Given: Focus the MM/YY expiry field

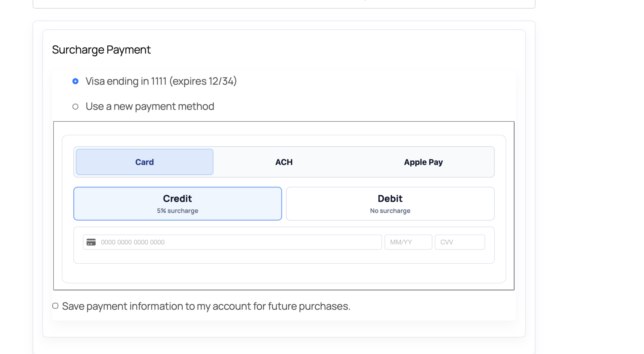Looking at the screenshot, I should tap(408, 242).
